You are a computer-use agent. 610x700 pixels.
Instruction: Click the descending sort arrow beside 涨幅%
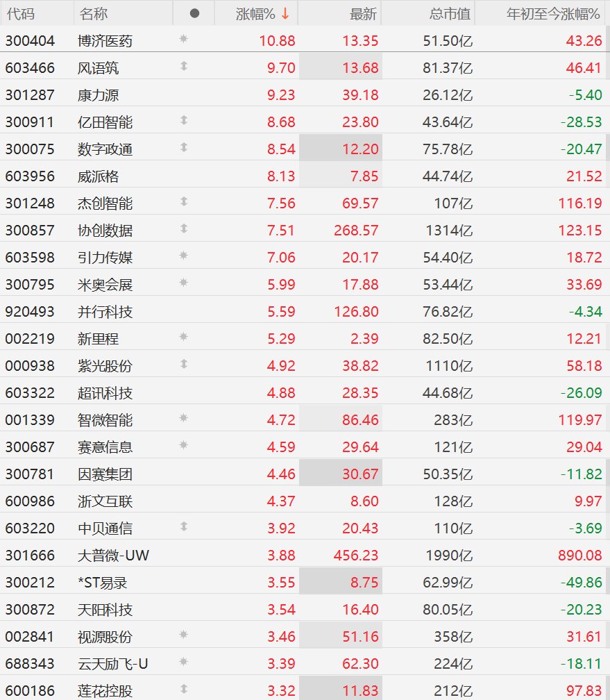(x=285, y=14)
